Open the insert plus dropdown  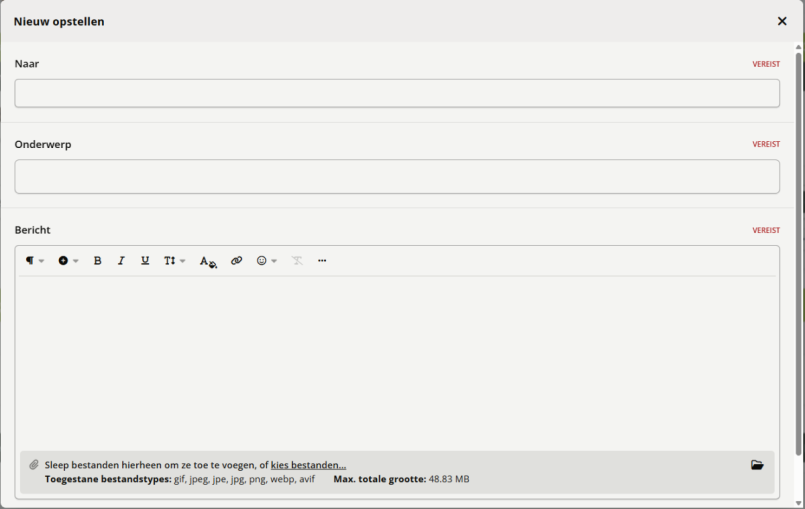(68, 261)
